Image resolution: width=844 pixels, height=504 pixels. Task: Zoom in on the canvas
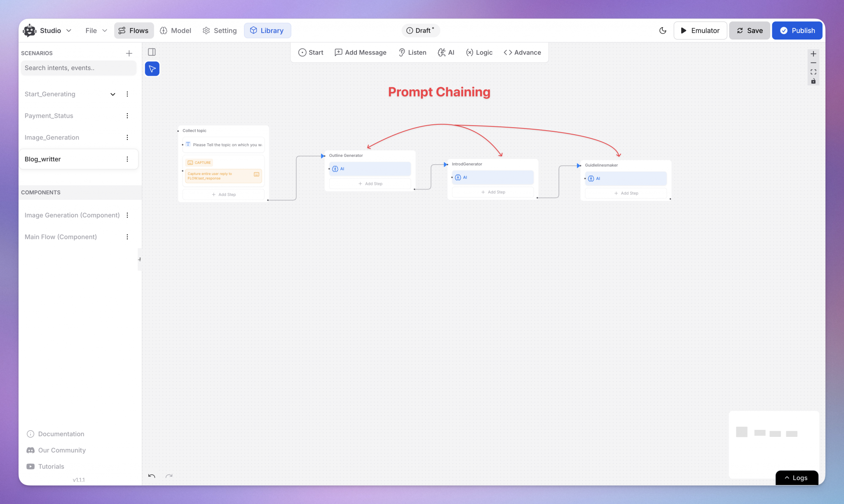813,54
